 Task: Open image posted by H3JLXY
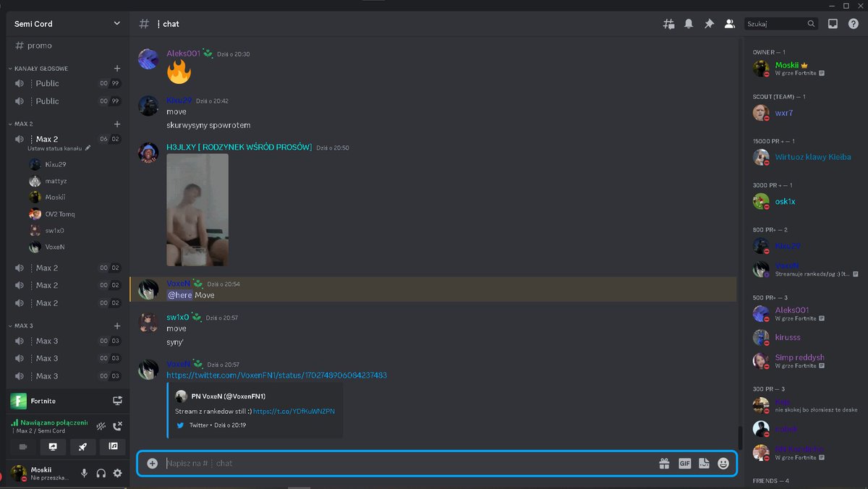[197, 210]
